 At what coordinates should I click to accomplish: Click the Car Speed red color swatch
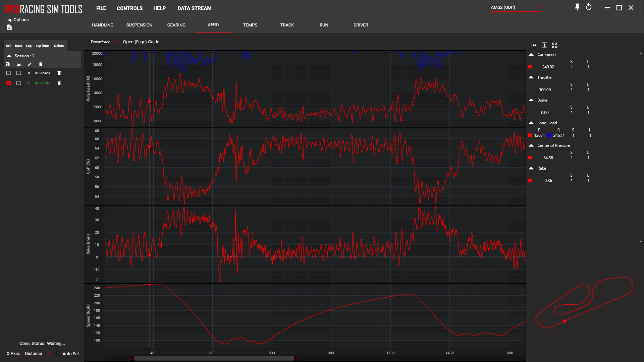530,67
